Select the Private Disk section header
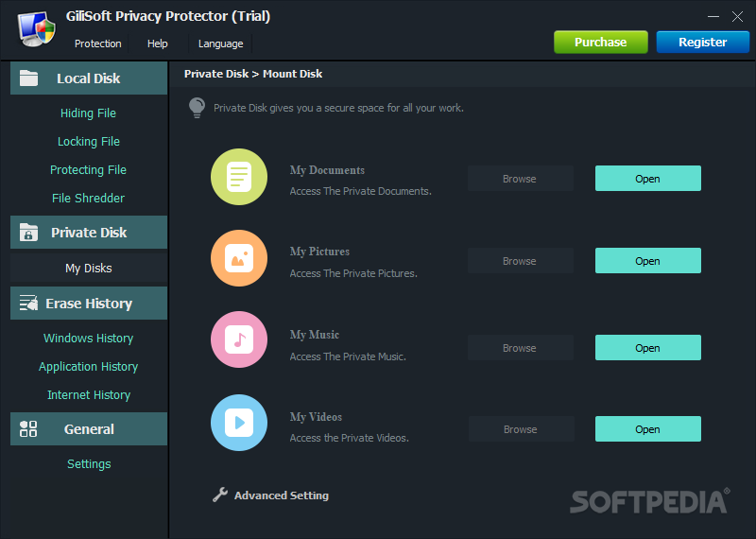 pyautogui.click(x=89, y=232)
